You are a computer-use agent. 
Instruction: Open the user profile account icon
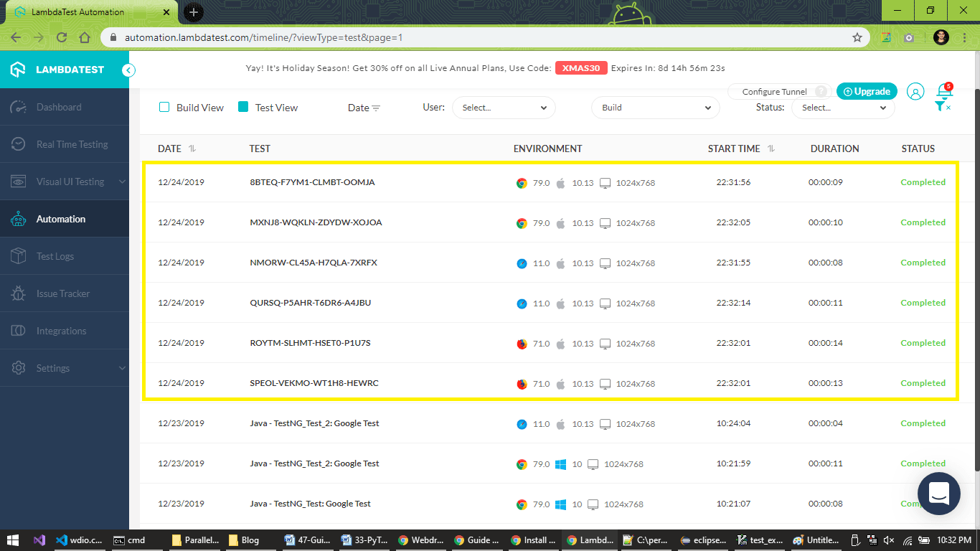[915, 91]
